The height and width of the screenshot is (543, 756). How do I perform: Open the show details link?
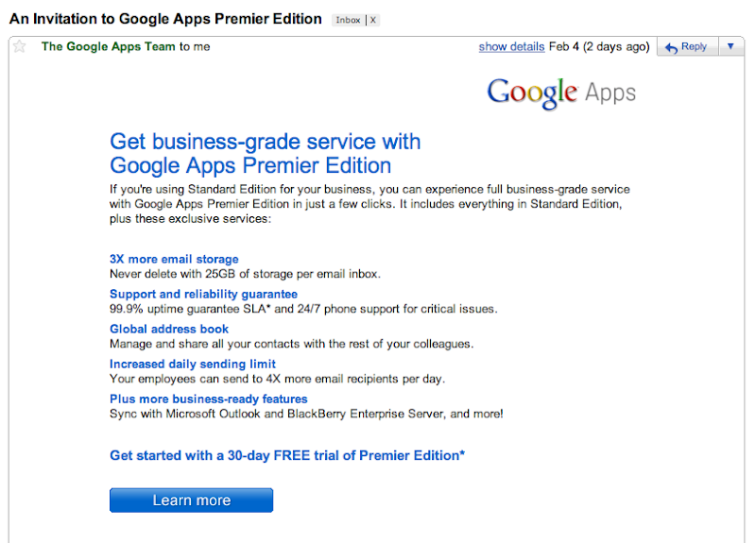(511, 46)
